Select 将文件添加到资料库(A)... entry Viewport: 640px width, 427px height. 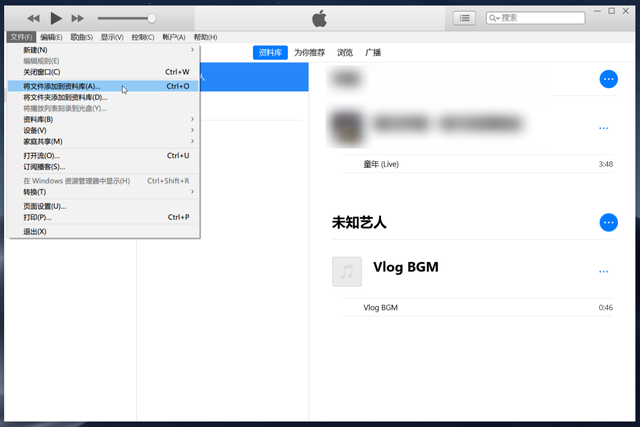click(x=103, y=86)
